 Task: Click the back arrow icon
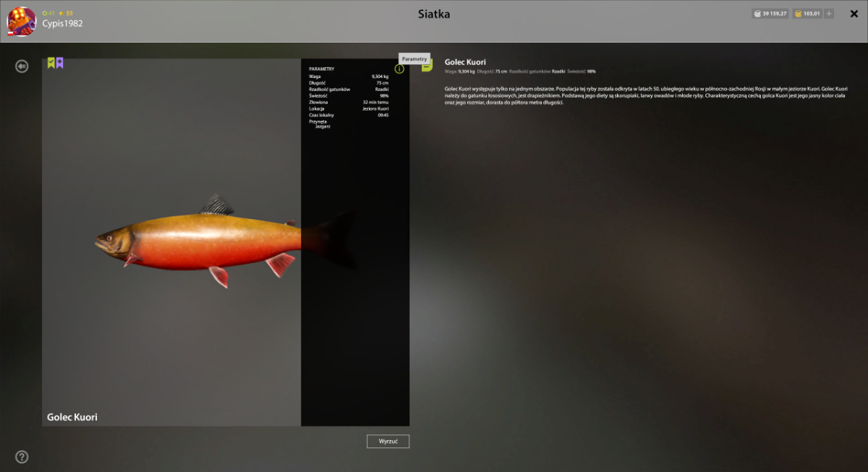pyautogui.click(x=22, y=66)
